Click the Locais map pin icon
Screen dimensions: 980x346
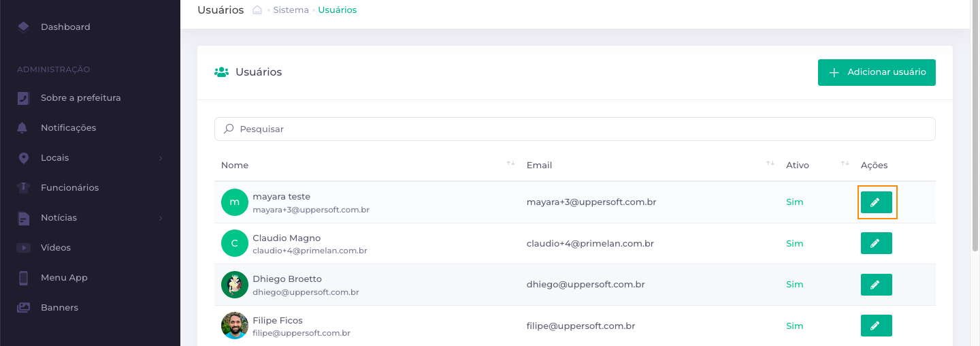click(23, 157)
